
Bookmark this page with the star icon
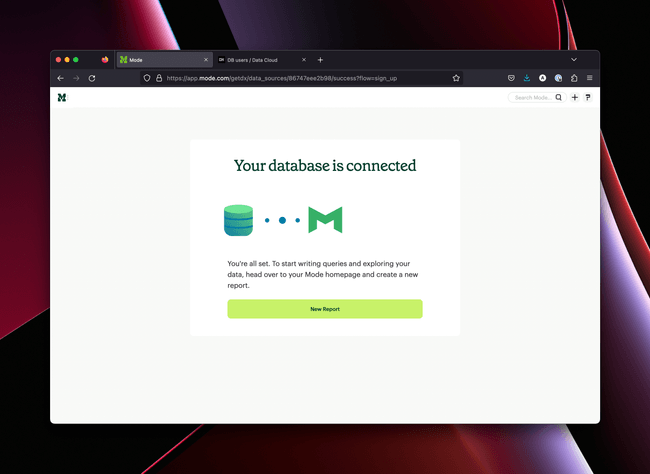(456, 78)
